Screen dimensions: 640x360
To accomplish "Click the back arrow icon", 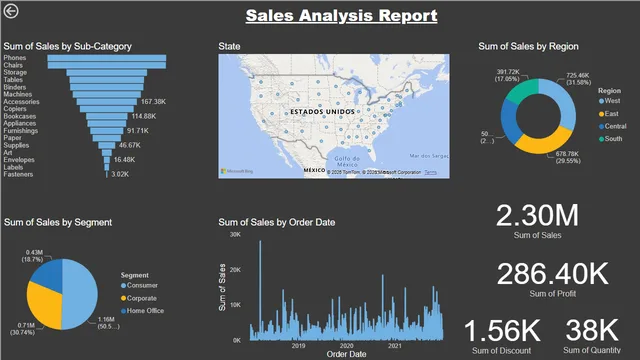I will (x=11, y=11).
